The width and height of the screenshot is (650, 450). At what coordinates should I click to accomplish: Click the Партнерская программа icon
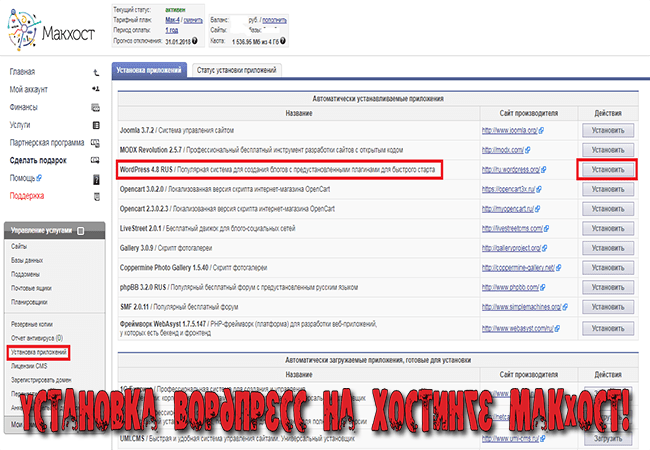(95, 143)
